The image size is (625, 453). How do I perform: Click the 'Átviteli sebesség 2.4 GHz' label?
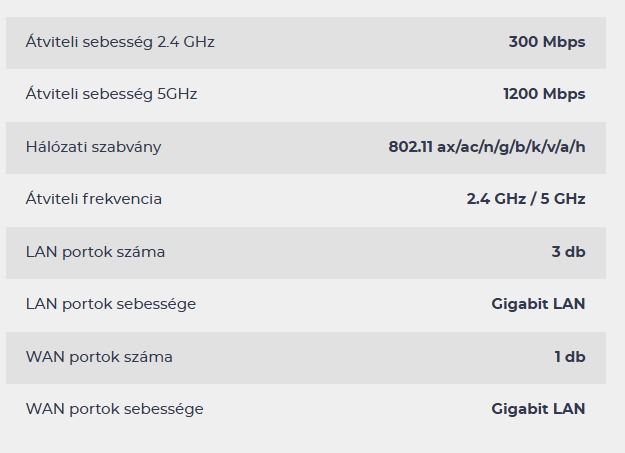point(120,42)
